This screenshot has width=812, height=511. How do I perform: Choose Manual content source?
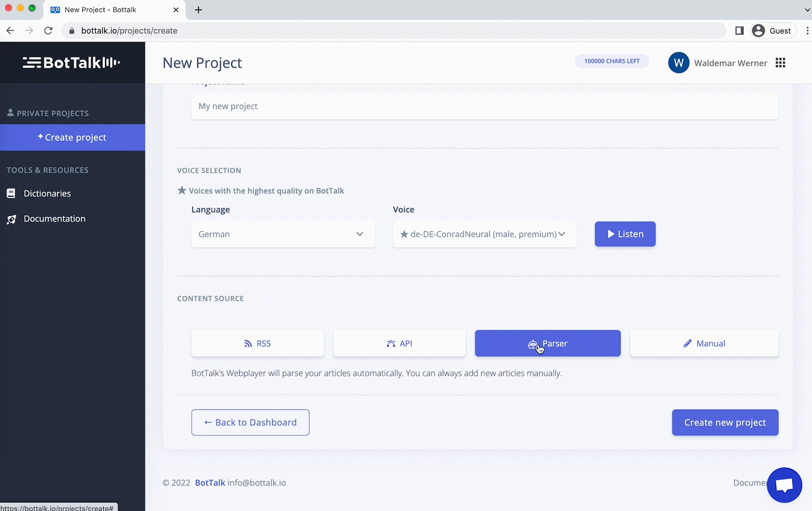(704, 344)
